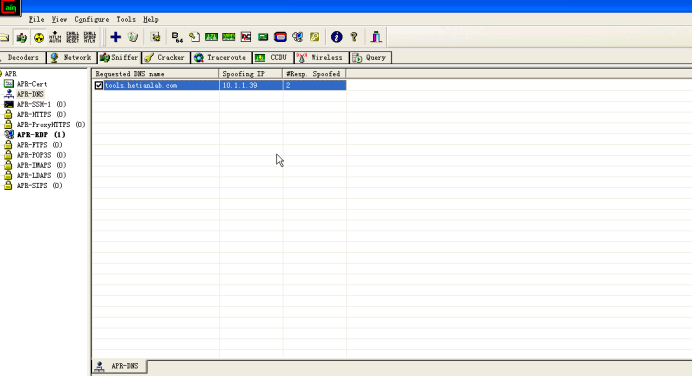Sort by Requested DNS name column header
Viewport: 692px width, 376px height.
(x=155, y=74)
